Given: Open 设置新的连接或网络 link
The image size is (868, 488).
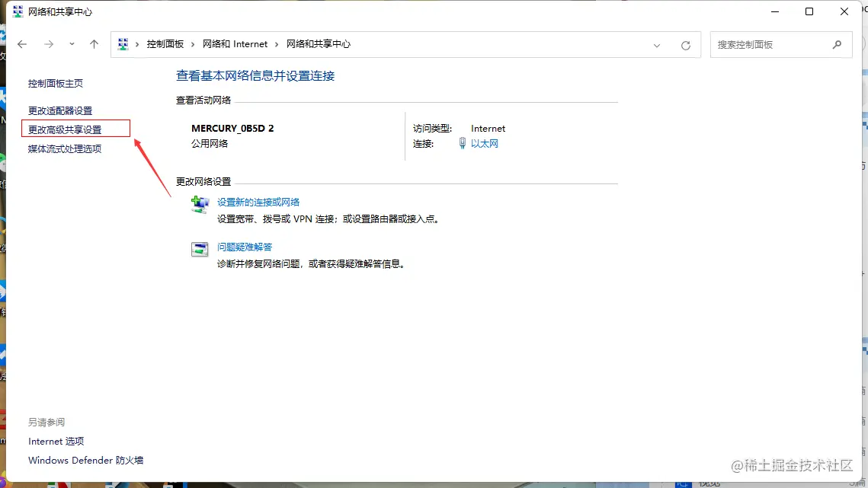Looking at the screenshot, I should 258,203.
